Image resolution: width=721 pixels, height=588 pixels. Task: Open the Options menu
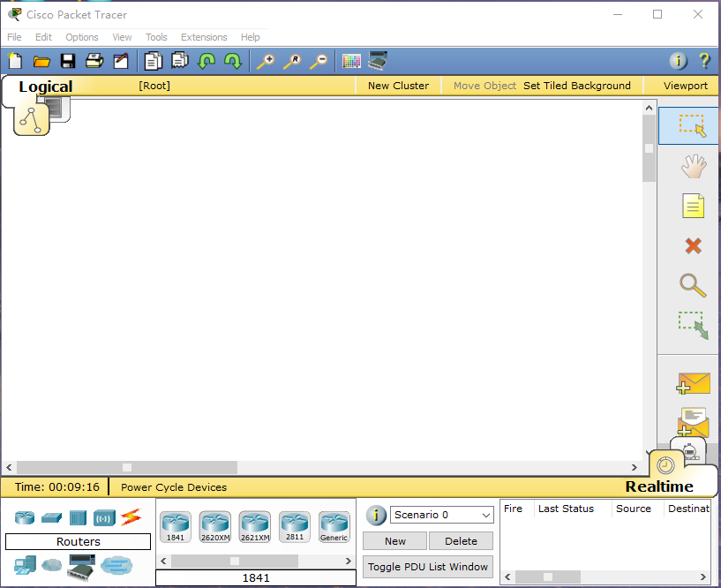pos(82,37)
